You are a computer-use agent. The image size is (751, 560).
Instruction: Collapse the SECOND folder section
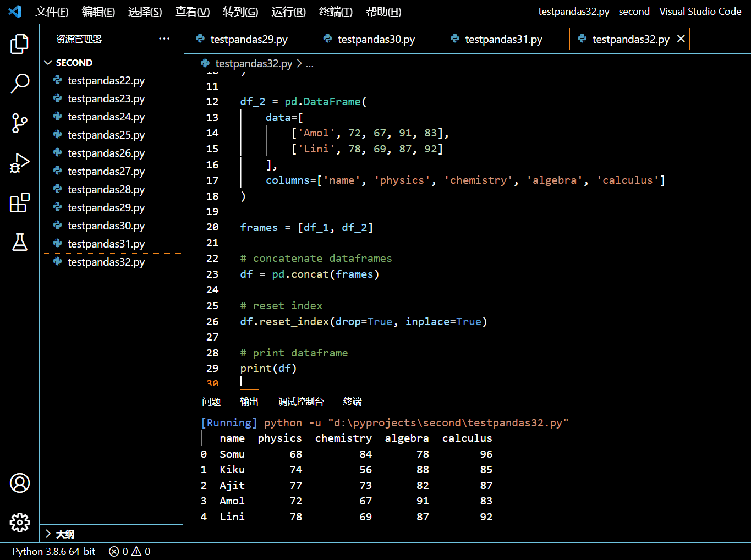[48, 63]
